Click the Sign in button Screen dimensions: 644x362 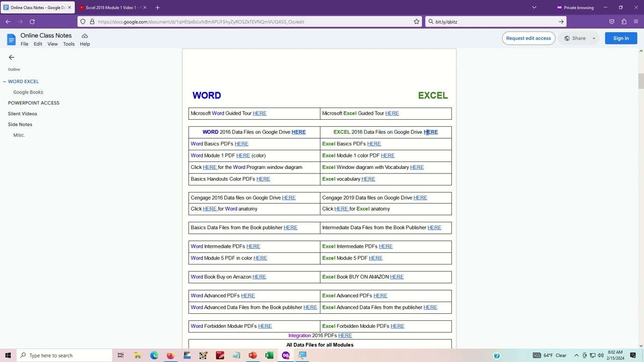pyautogui.click(x=621, y=38)
